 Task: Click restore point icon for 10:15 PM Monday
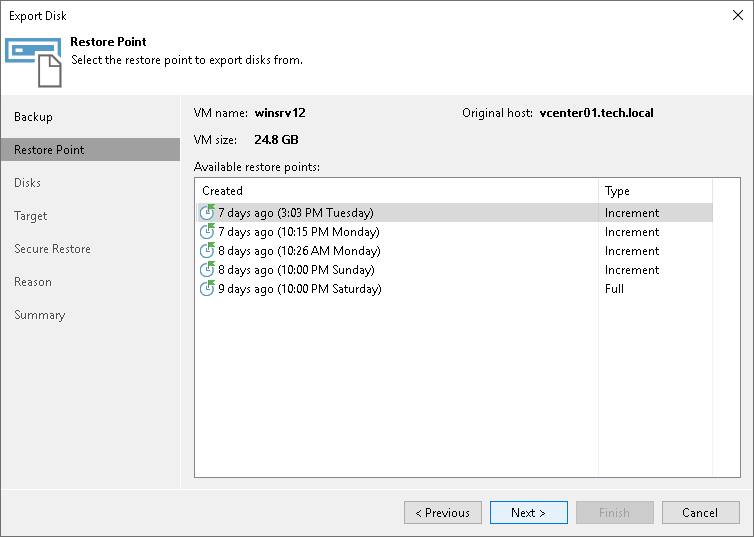point(207,232)
